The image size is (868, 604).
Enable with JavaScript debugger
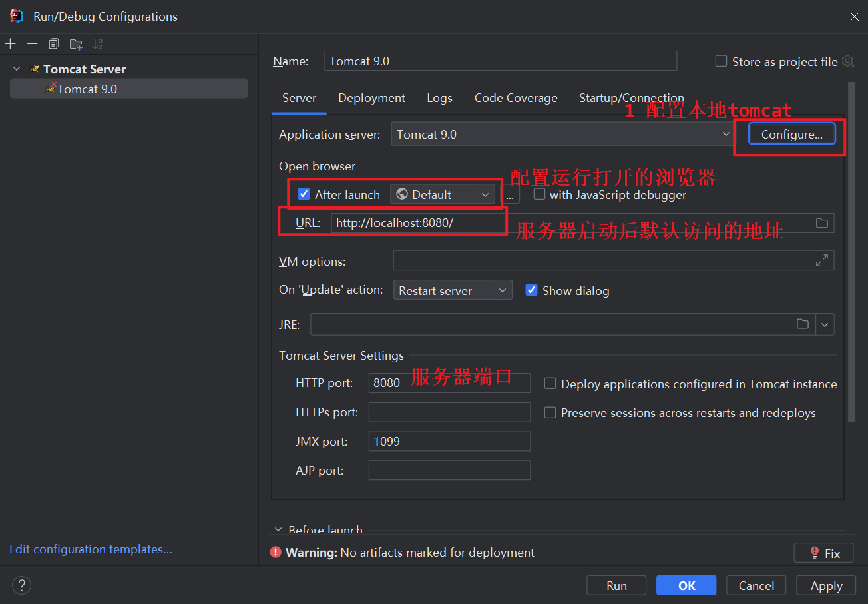(x=539, y=194)
